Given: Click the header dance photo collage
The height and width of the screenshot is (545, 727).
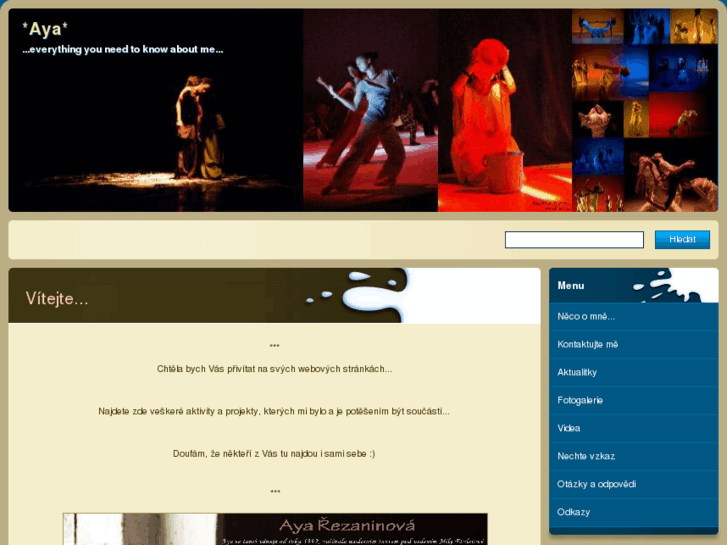Looking at the screenshot, I should click(363, 110).
